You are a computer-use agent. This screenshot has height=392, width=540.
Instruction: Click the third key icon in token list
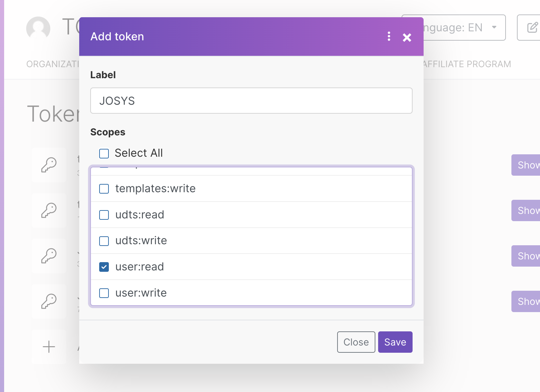coord(49,256)
